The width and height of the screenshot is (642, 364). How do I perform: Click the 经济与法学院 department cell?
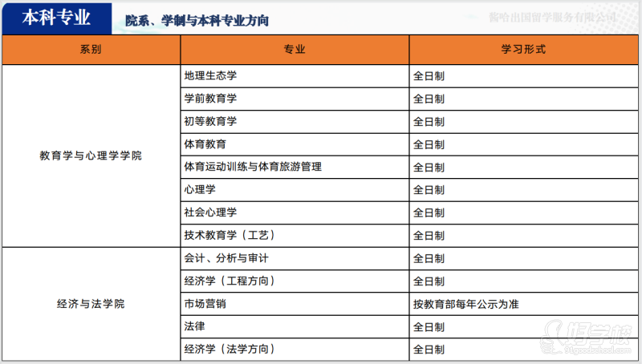(x=91, y=304)
